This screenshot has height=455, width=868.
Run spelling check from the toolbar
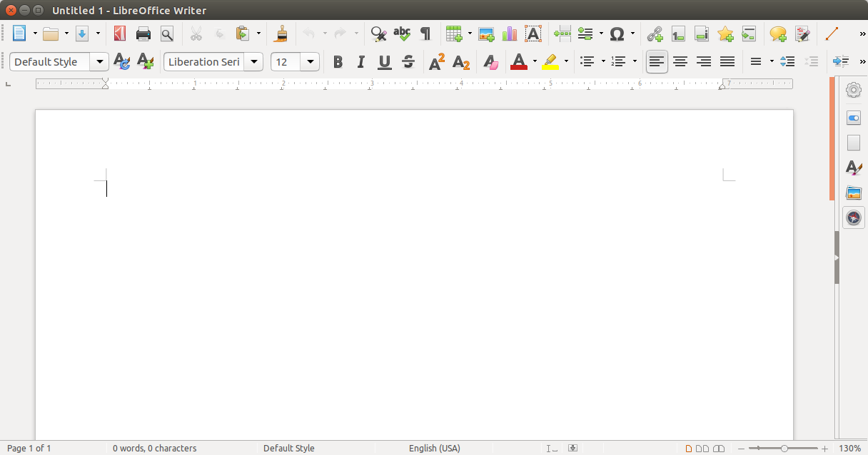(x=401, y=34)
